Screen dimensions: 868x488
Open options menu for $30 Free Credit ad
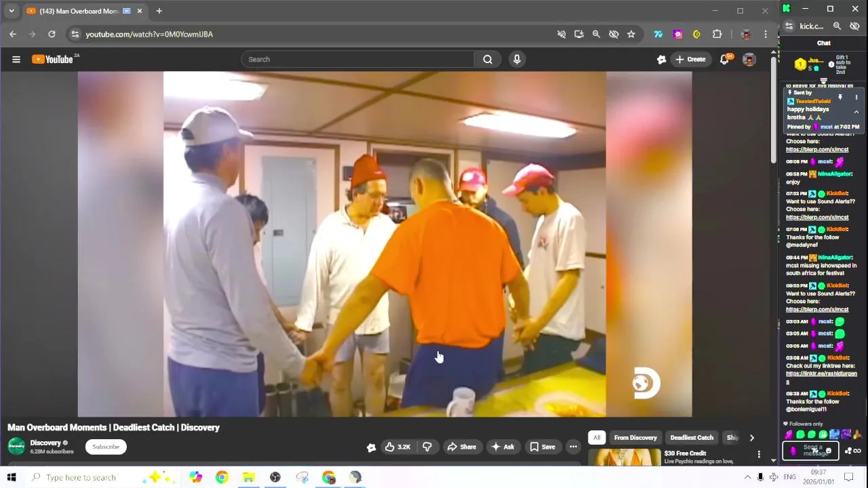[x=759, y=454]
